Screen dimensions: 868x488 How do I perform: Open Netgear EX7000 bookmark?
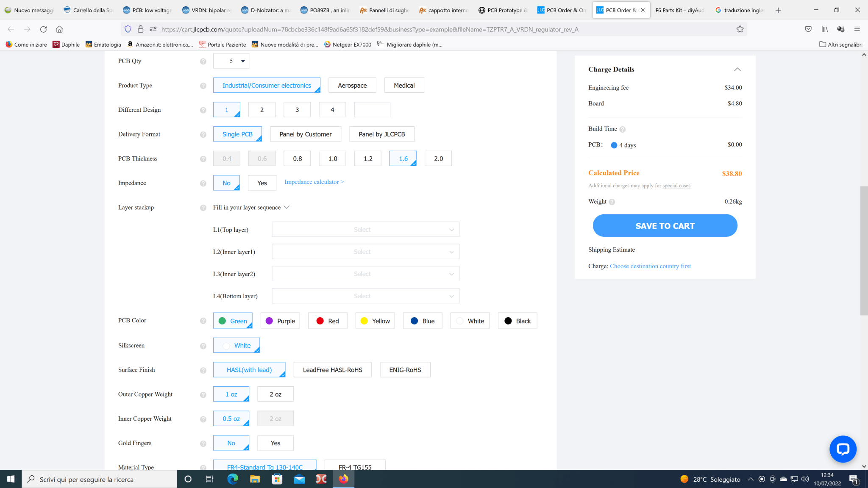click(348, 44)
